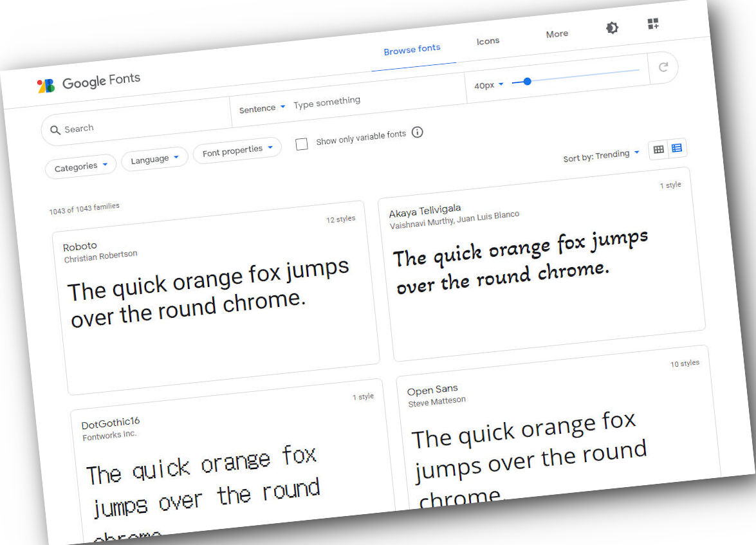Viewport: 756px width, 545px height.
Task: Switch to list view icon
Action: tap(677, 147)
